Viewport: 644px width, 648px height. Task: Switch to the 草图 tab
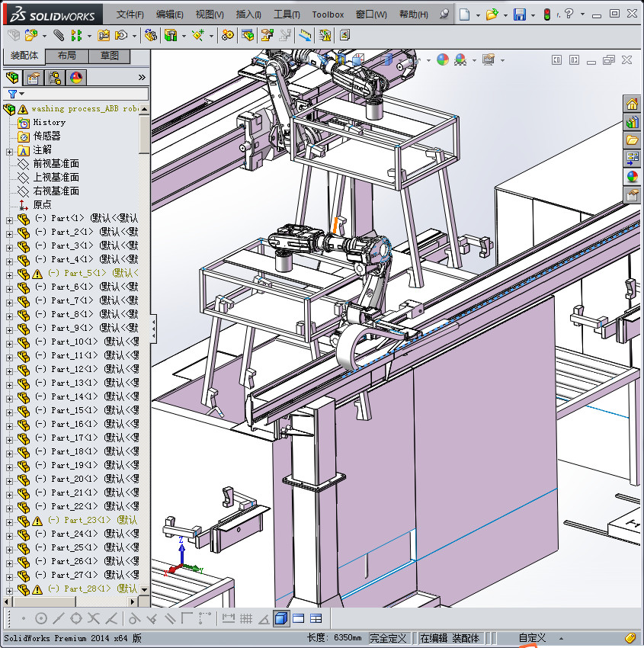point(110,56)
